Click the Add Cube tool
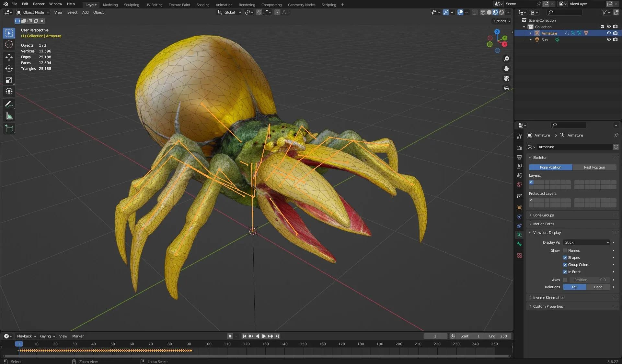The width and height of the screenshot is (622, 364). [x=9, y=129]
